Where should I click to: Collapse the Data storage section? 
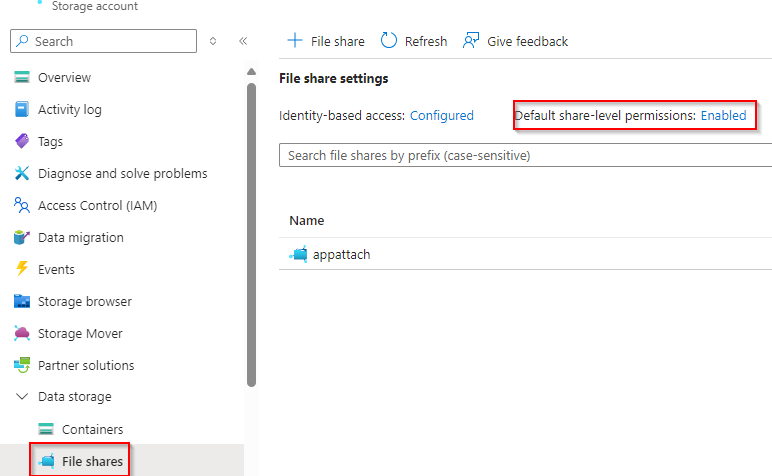tap(22, 398)
